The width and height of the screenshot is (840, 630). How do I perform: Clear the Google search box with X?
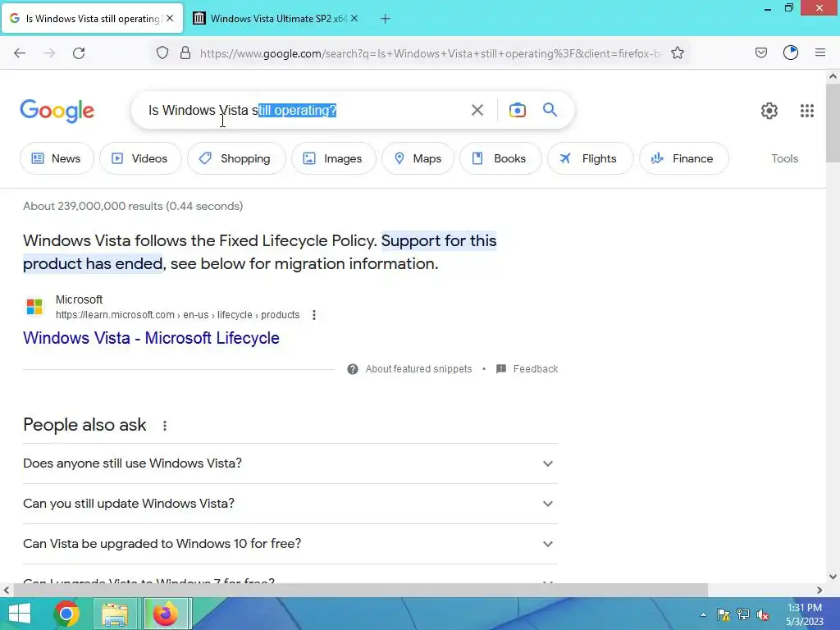(x=477, y=111)
